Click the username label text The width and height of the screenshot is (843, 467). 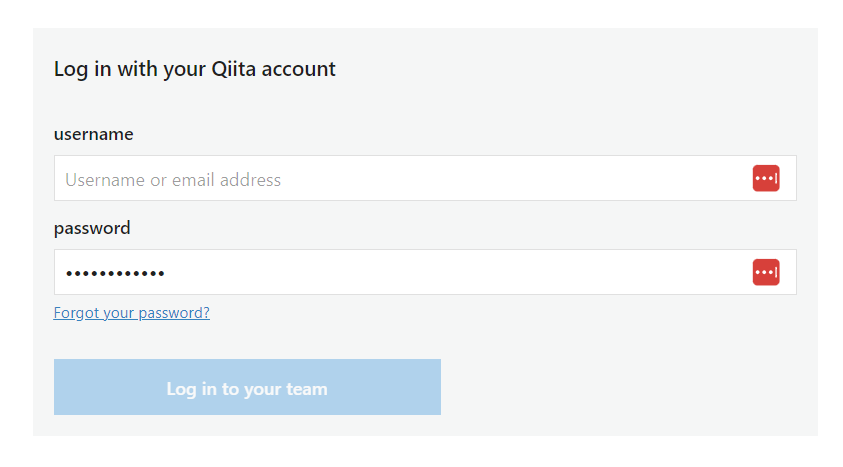click(x=94, y=134)
